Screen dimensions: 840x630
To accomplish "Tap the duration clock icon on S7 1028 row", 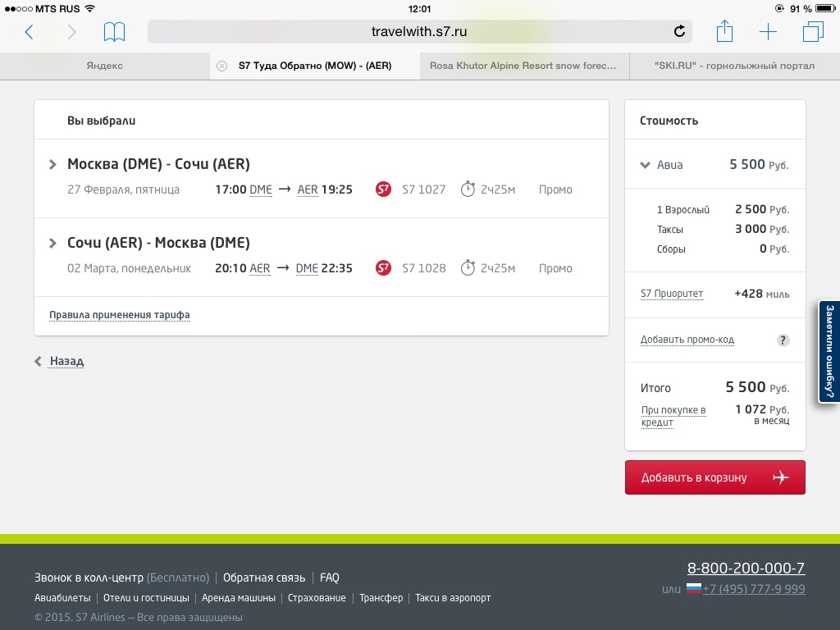I will coord(468,267).
